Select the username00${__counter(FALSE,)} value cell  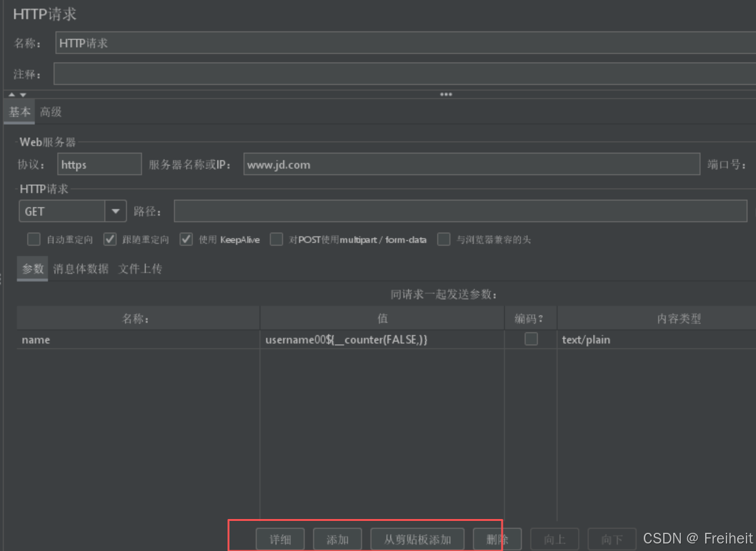tap(382, 340)
